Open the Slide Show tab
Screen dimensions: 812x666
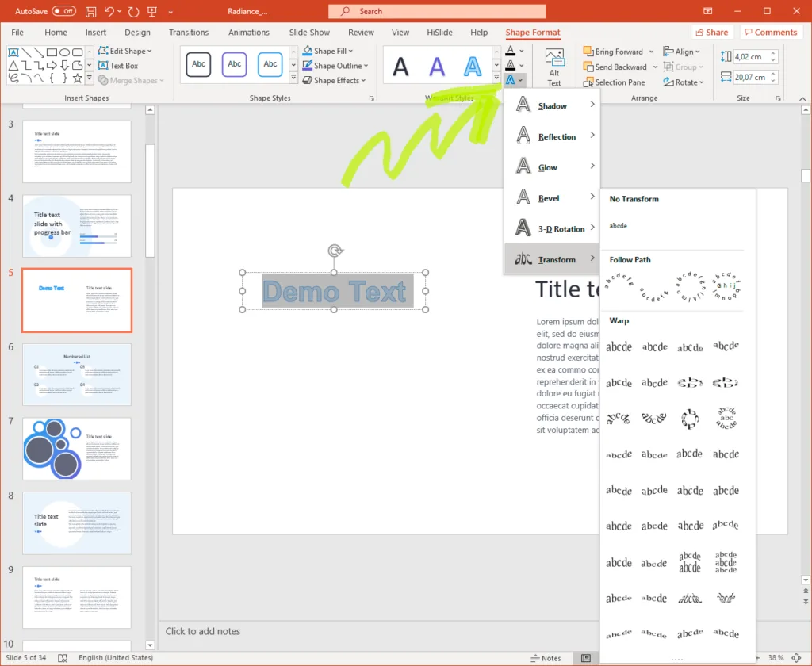pyautogui.click(x=309, y=32)
